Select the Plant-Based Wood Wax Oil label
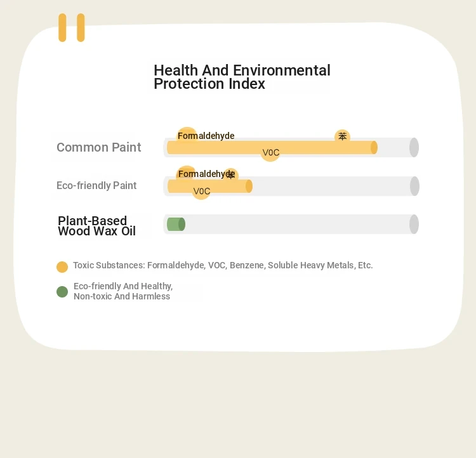Image resolution: width=476 pixels, height=458 pixels. point(96,226)
